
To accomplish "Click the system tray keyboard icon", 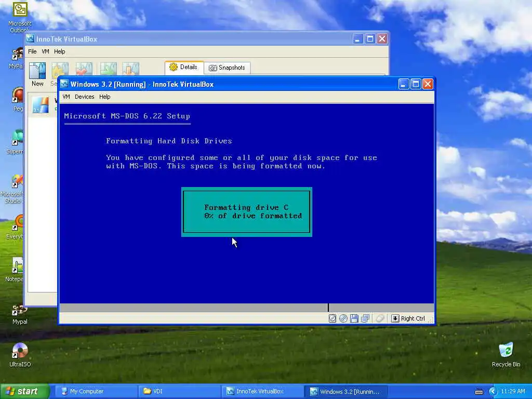I will [478, 392].
